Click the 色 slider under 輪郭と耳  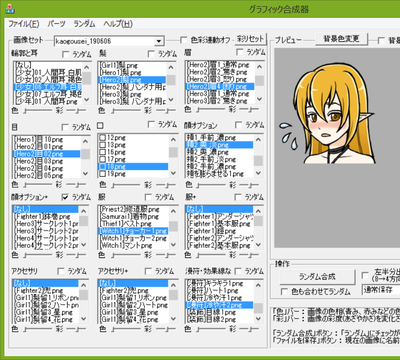38,110
